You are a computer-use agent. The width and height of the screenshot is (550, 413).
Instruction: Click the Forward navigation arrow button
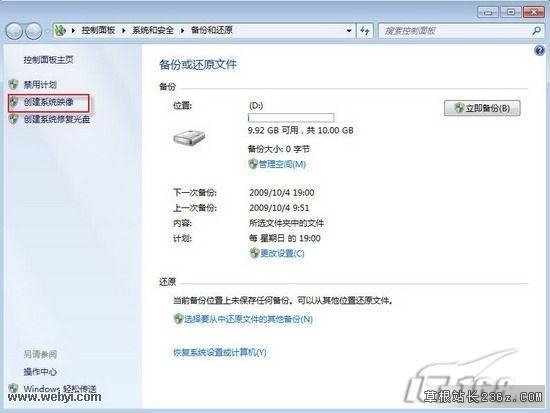tap(34, 31)
